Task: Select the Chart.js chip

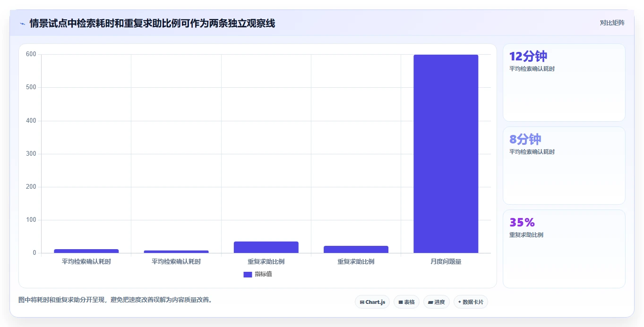Action: [x=372, y=302]
